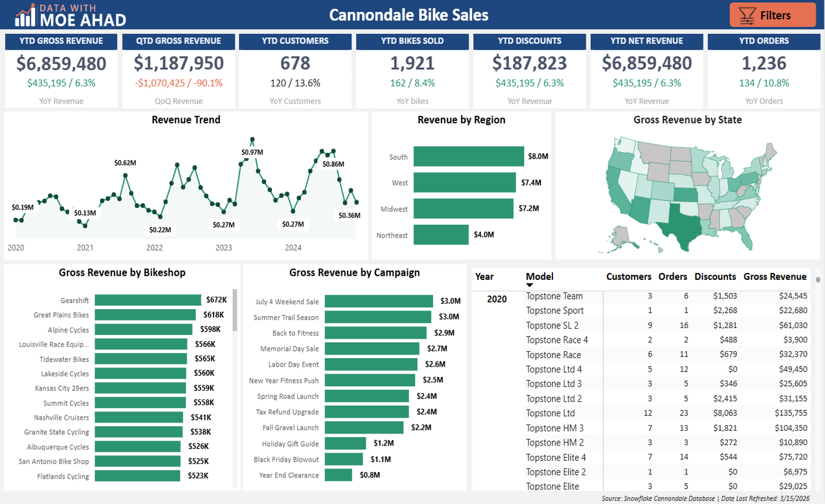Click the QTD Gross Revenue card value
825x504 pixels.
point(179,64)
